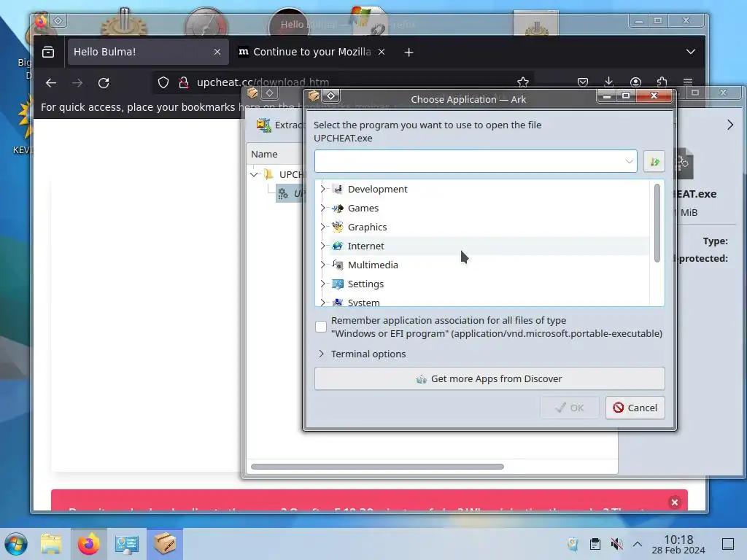Open file manager from taskbar
The image size is (747, 560).
coord(52,544)
